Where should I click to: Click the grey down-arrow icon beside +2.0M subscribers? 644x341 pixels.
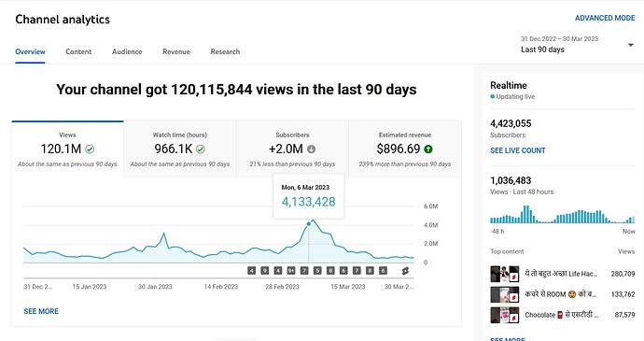[x=312, y=149]
